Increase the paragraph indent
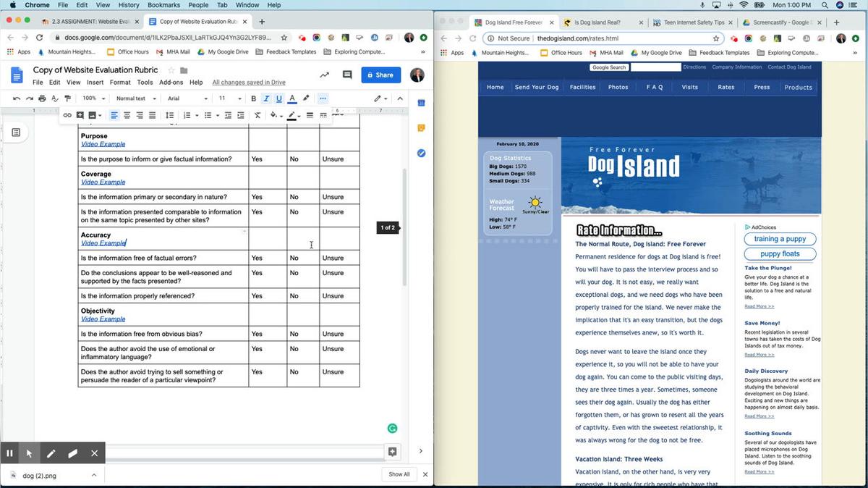Screen dimensions: 868x488 coord(240,115)
